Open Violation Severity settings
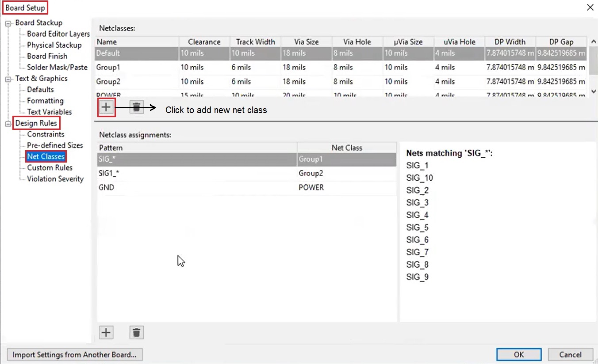 (x=55, y=179)
